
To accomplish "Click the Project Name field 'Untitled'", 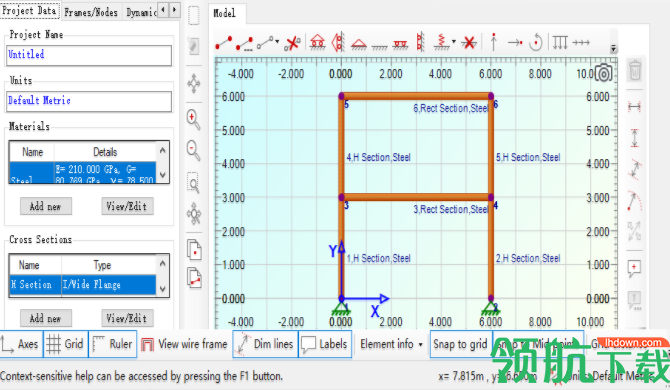I will pos(89,55).
